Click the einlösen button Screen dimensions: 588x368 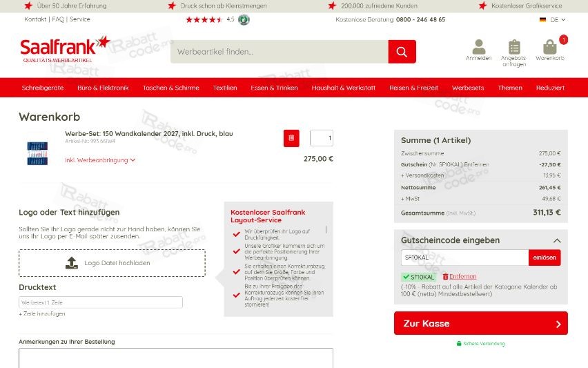[545, 258]
